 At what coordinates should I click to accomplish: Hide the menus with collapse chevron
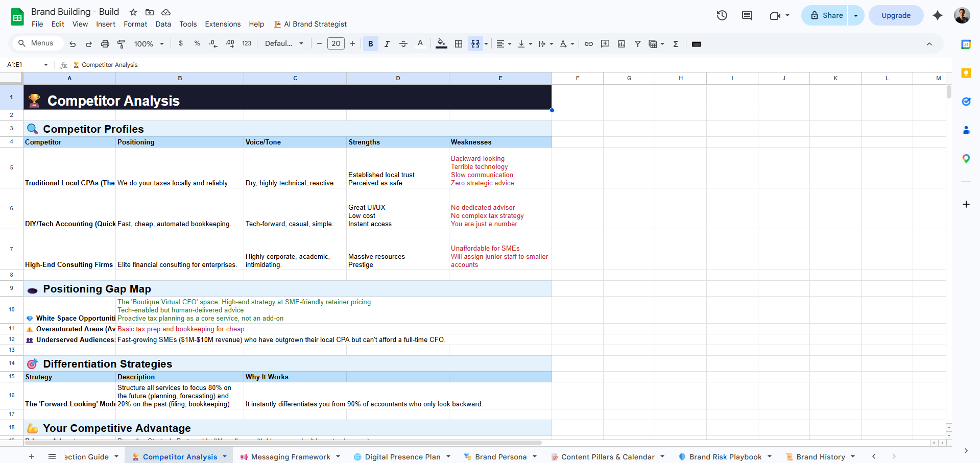(x=929, y=44)
